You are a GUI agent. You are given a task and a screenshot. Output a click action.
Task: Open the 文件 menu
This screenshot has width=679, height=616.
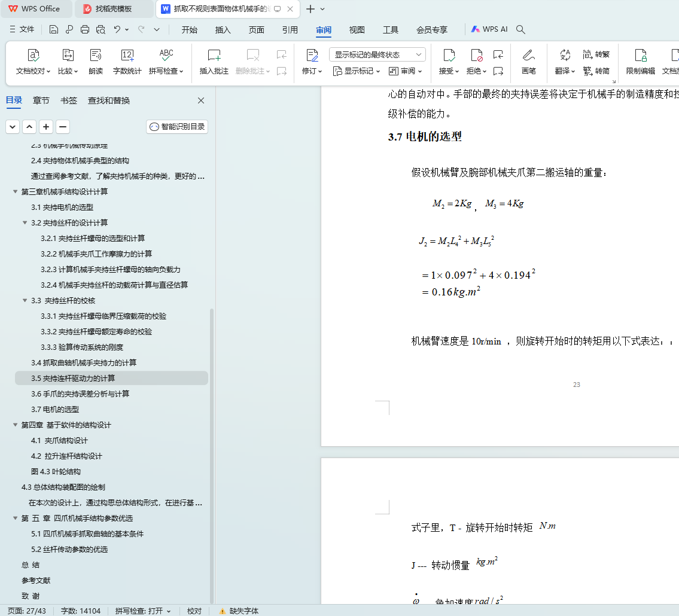tap(22, 29)
